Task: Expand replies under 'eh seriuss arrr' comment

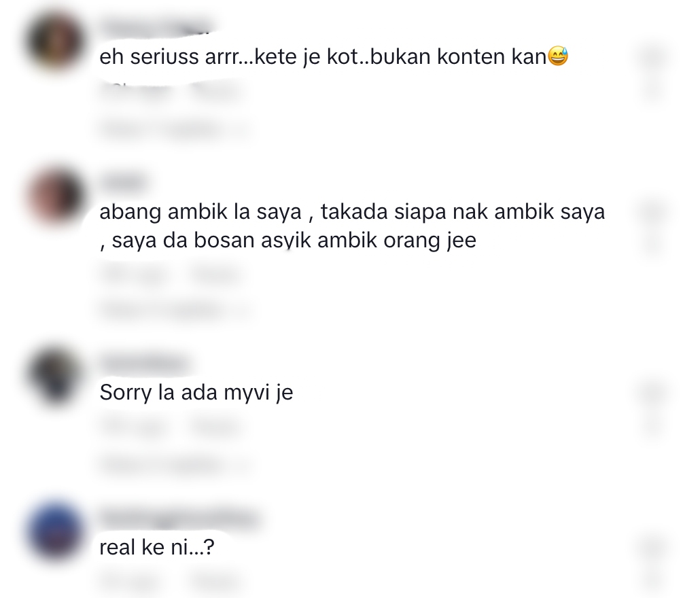Action: tap(174, 129)
